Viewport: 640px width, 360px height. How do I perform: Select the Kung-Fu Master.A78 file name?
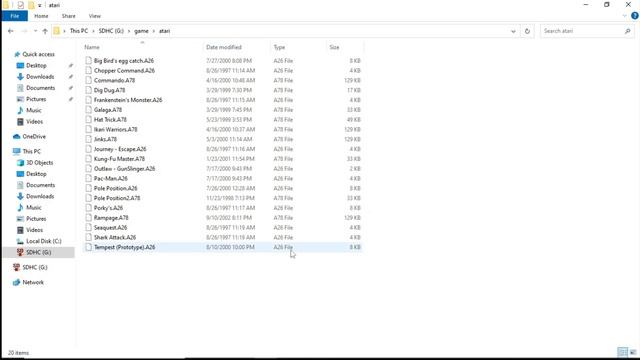pyautogui.click(x=119, y=159)
